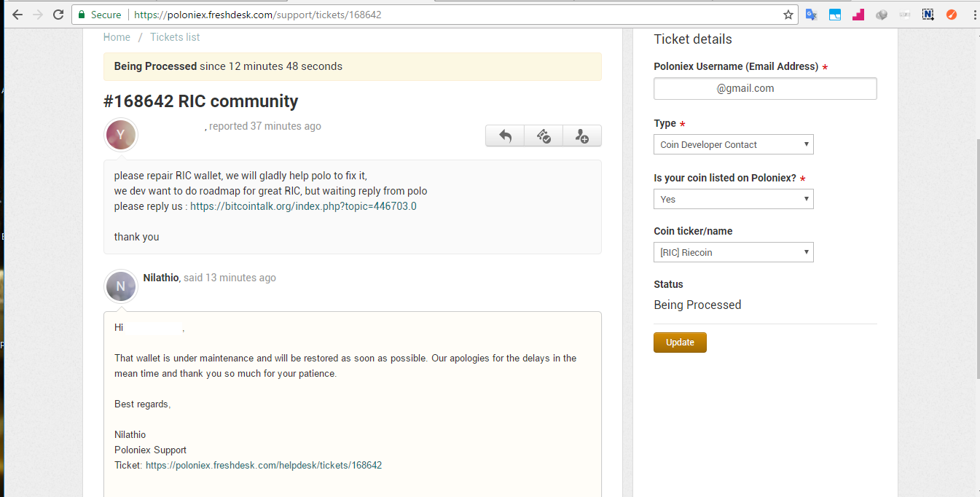Click the orange broom cleaner extension
The width and height of the screenshot is (980, 497).
pyautogui.click(x=952, y=15)
